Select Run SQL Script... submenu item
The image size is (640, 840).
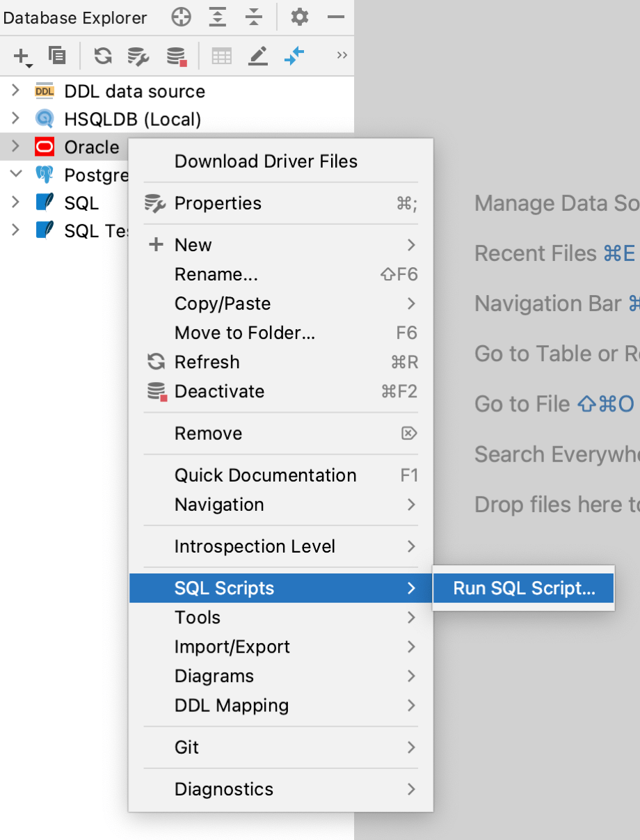tap(524, 588)
